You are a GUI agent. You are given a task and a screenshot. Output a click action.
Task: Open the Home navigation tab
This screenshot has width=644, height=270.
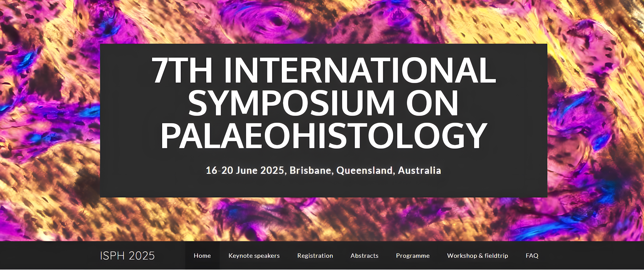(x=202, y=255)
